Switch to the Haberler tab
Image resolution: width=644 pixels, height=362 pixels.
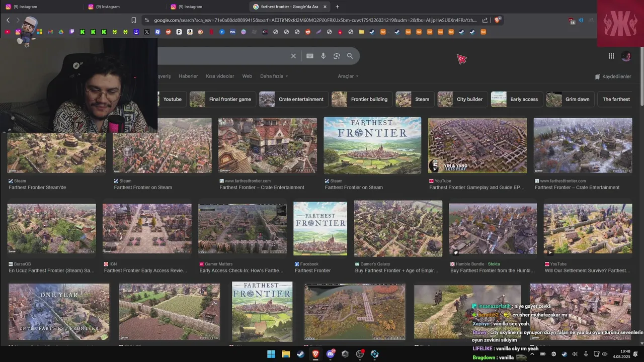pos(188,76)
